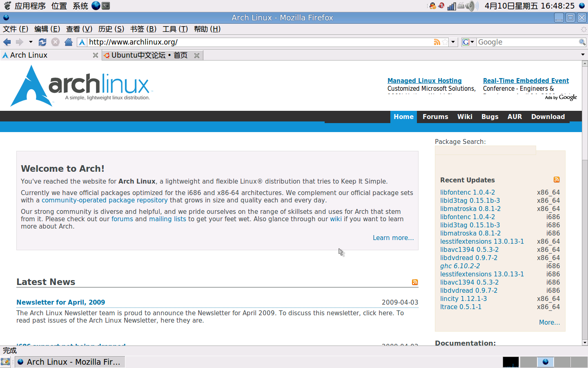
Task: Bookmark this page with the star icon
Action: click(445, 42)
